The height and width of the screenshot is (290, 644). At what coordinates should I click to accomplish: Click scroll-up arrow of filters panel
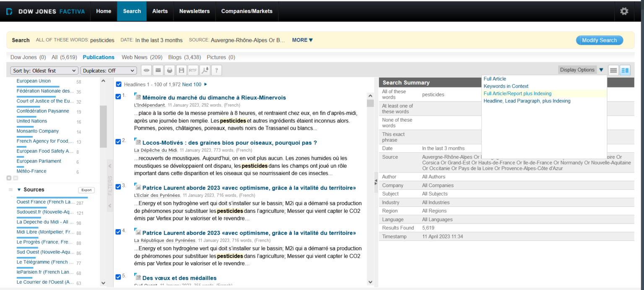click(x=103, y=81)
